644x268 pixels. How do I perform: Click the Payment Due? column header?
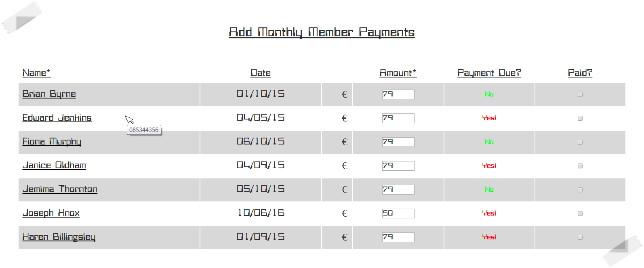pyautogui.click(x=489, y=73)
